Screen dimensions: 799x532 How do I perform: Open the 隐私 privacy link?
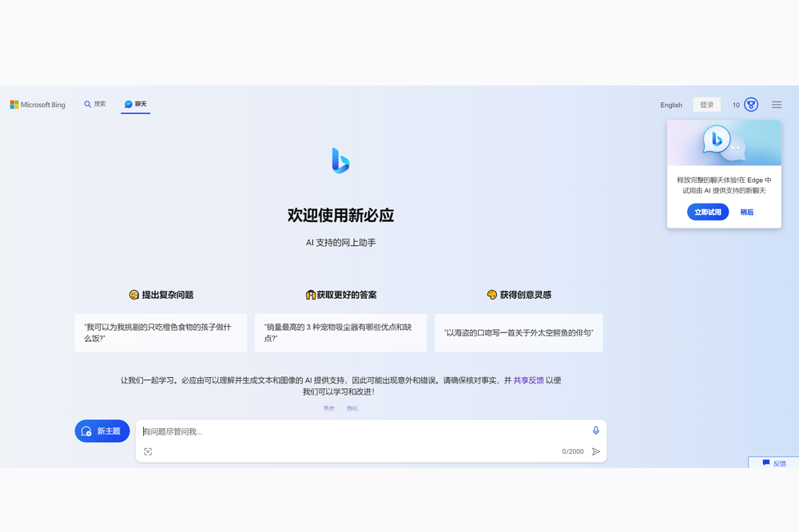pyautogui.click(x=352, y=408)
